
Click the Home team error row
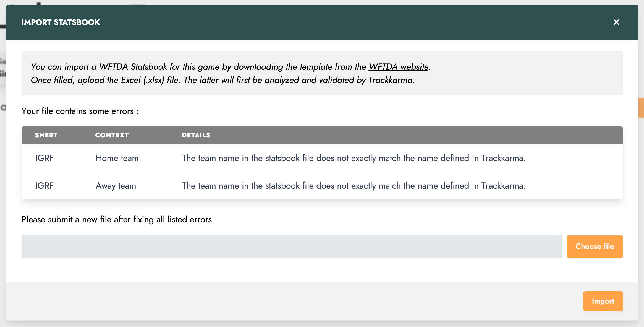(322, 158)
